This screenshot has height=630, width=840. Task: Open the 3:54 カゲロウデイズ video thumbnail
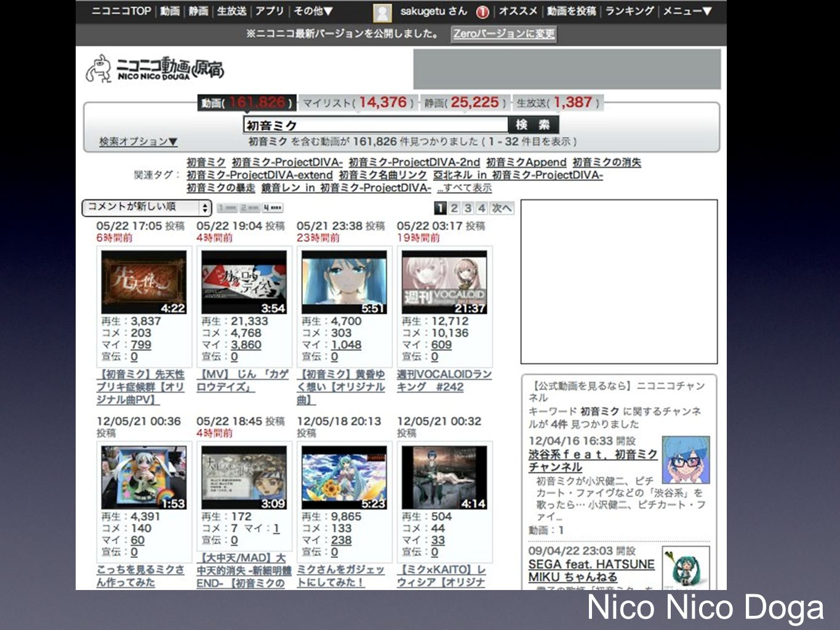click(x=244, y=282)
